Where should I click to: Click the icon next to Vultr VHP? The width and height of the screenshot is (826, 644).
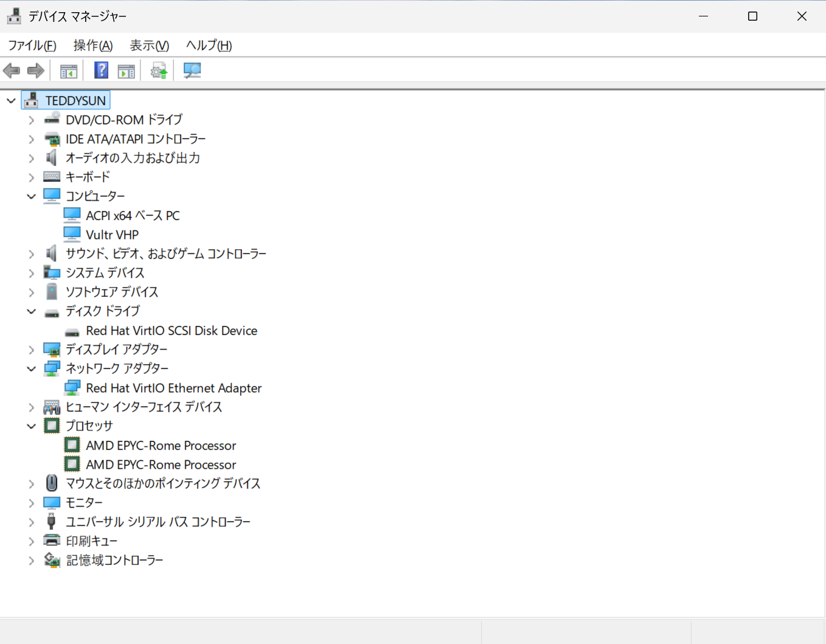point(72,234)
